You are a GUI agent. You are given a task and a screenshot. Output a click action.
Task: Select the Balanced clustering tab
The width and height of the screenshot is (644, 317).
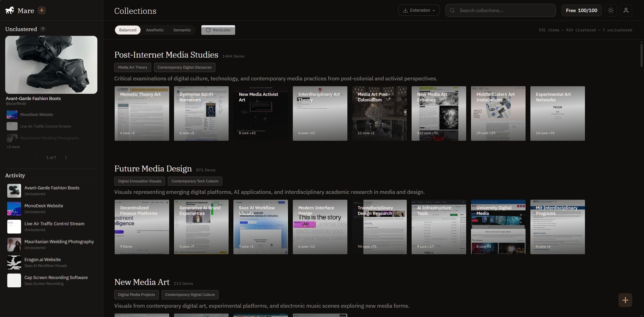coord(128,30)
